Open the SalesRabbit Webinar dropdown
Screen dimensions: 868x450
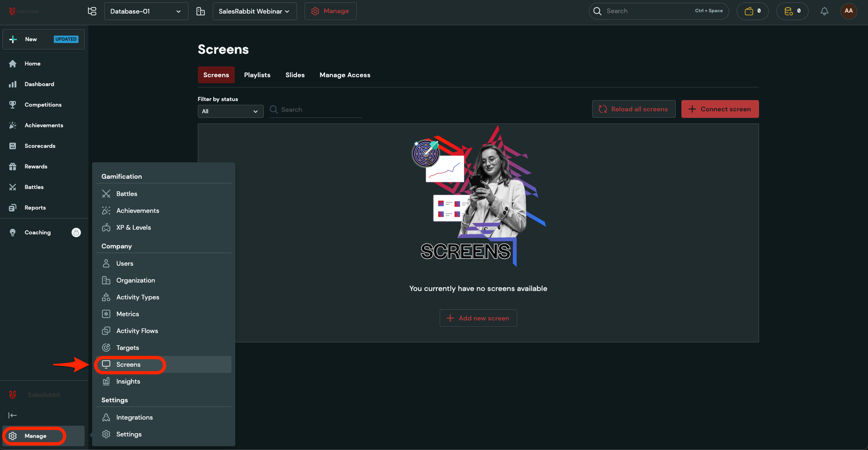pos(254,11)
